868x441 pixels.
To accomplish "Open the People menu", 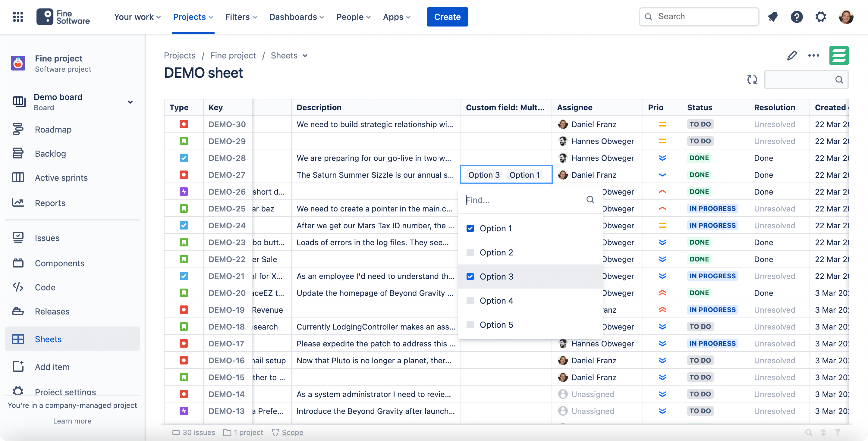I will coord(353,17).
